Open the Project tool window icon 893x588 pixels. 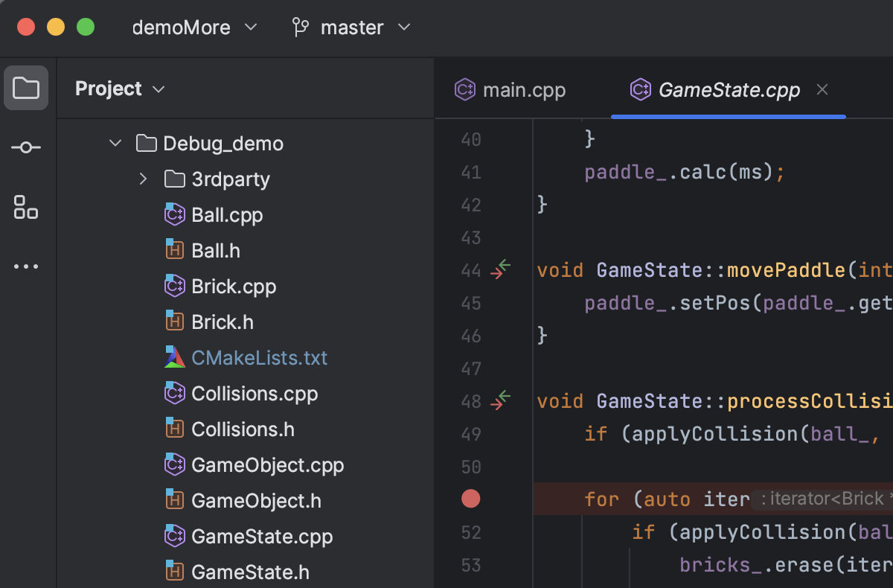26,88
